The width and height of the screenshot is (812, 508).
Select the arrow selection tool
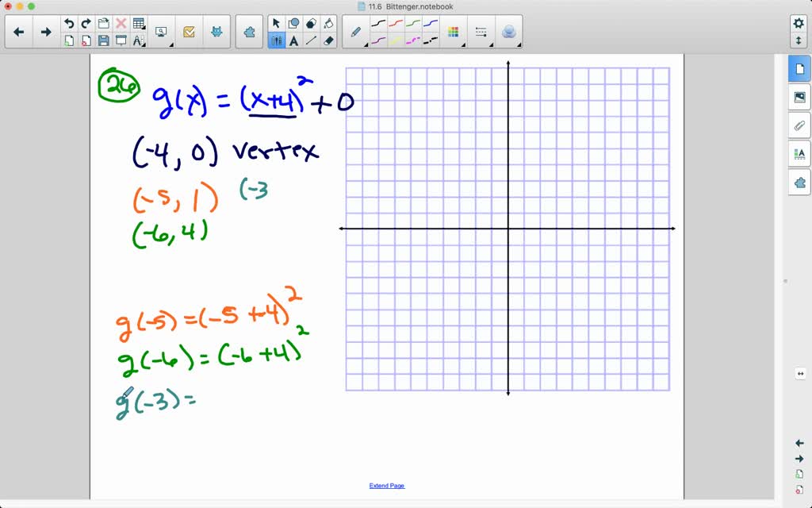pos(277,23)
